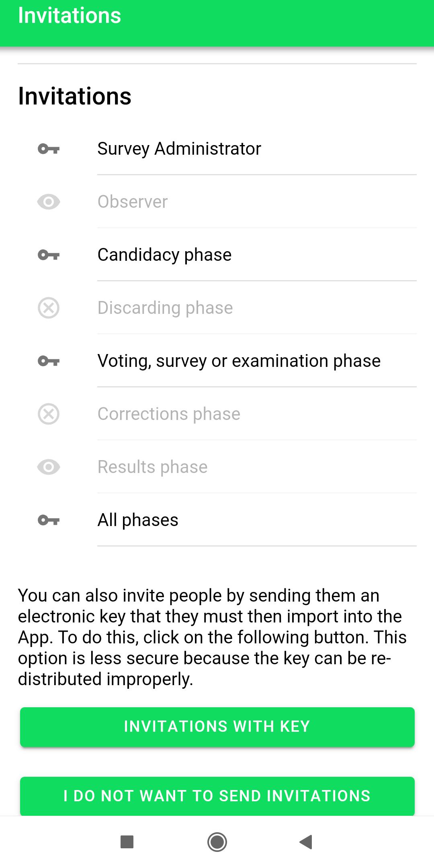Screen dimensions: 434x868
Task: Select the Results phase entry
Action: click(x=217, y=467)
